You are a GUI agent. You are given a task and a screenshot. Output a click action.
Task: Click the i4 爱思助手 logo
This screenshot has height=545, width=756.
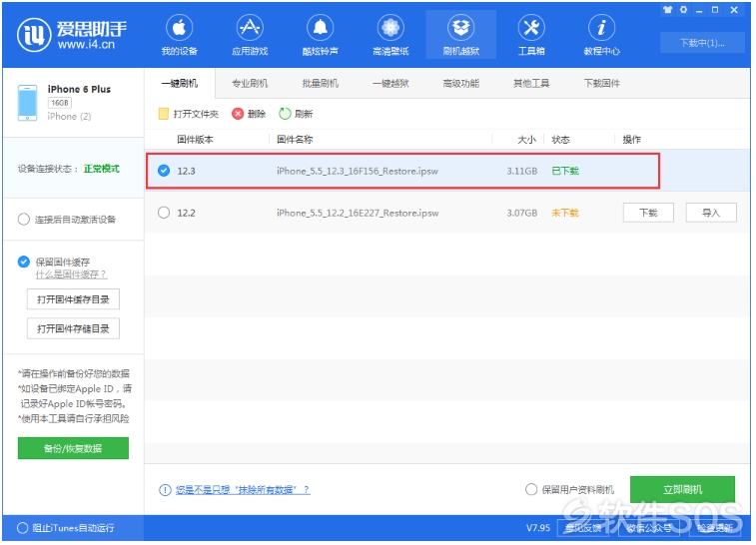[72, 35]
